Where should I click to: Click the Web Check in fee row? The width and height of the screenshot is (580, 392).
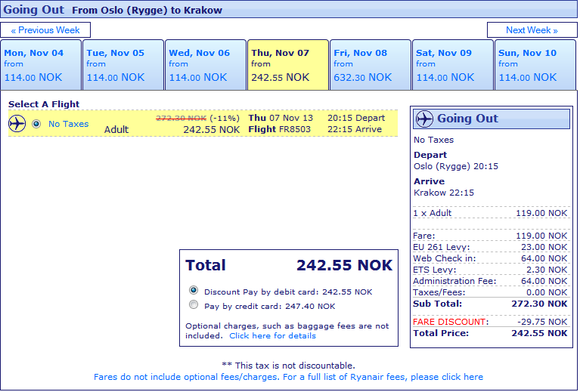(490, 258)
